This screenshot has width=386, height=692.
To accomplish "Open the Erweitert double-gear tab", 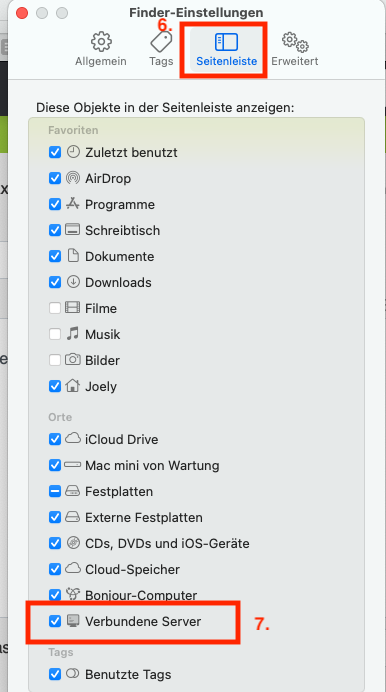I will (295, 49).
